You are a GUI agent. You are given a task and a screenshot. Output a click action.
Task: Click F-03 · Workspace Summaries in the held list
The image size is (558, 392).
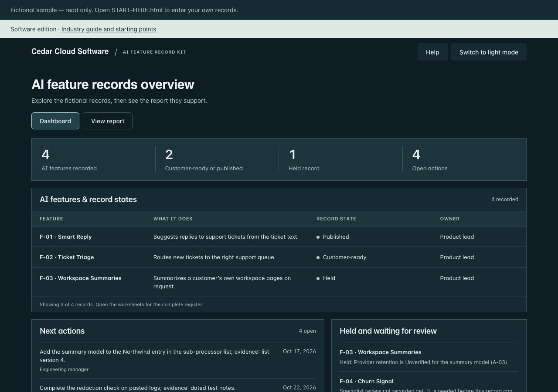click(x=381, y=352)
